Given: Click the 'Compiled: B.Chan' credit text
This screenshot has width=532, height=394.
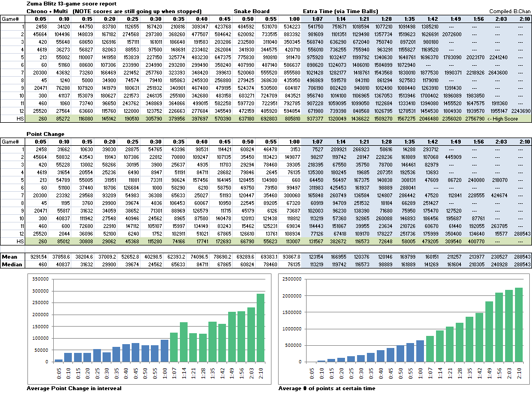Looking at the screenshot, I should [x=510, y=12].
